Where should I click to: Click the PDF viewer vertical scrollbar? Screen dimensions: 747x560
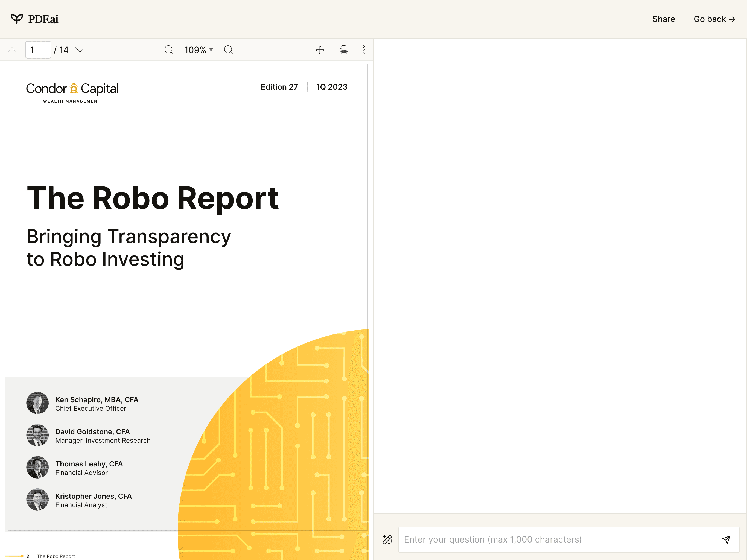pyautogui.click(x=367, y=203)
